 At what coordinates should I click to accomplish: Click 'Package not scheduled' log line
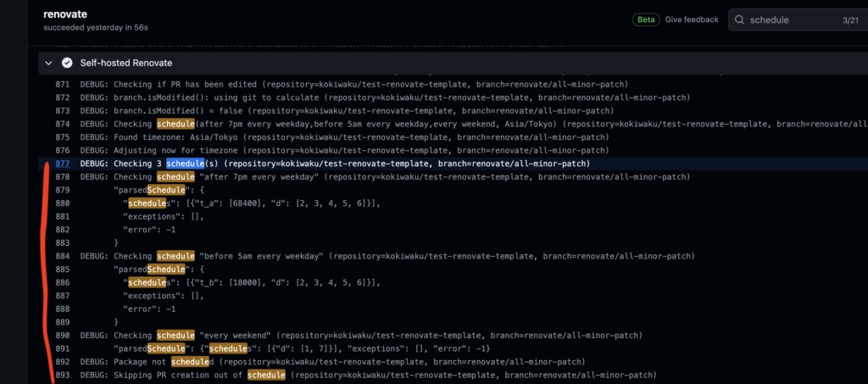332,362
